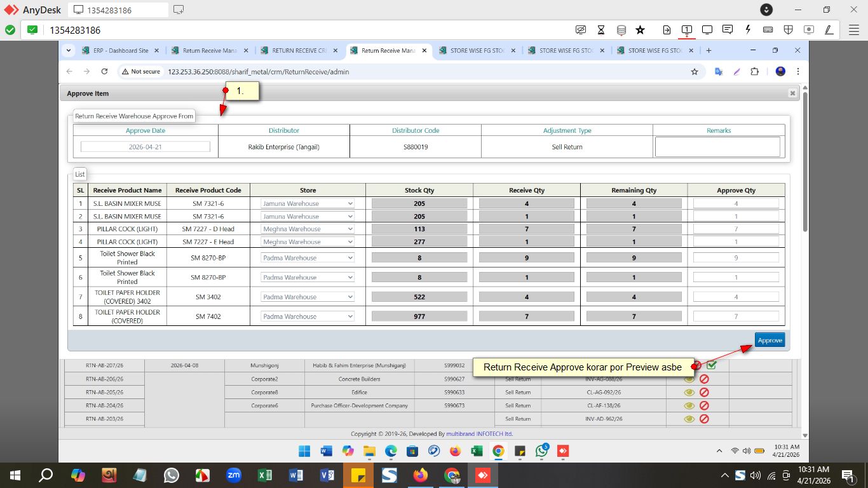This screenshot has height=488, width=868.
Task: Click AnyDesk permissions shield icon
Action: tap(788, 30)
